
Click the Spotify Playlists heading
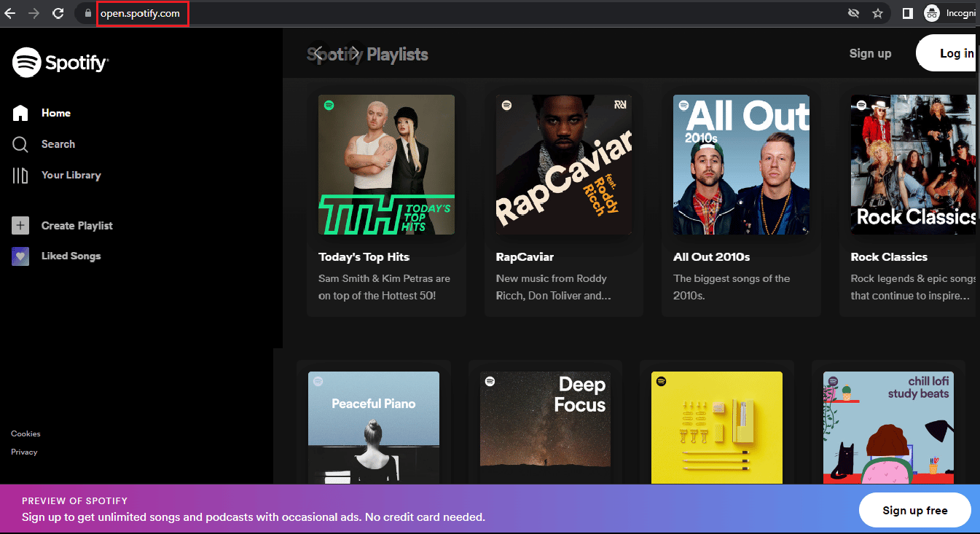(x=368, y=54)
